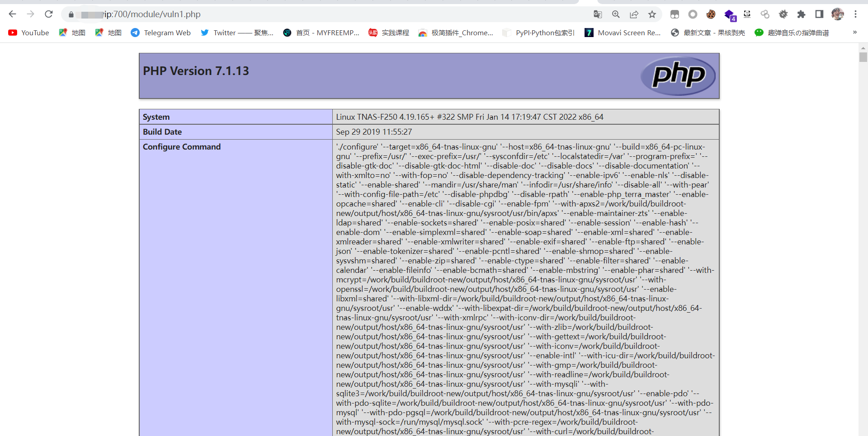Open the PyPI·Python包索引 bookmark
Viewport: 868px width, 436px height.
pos(538,33)
